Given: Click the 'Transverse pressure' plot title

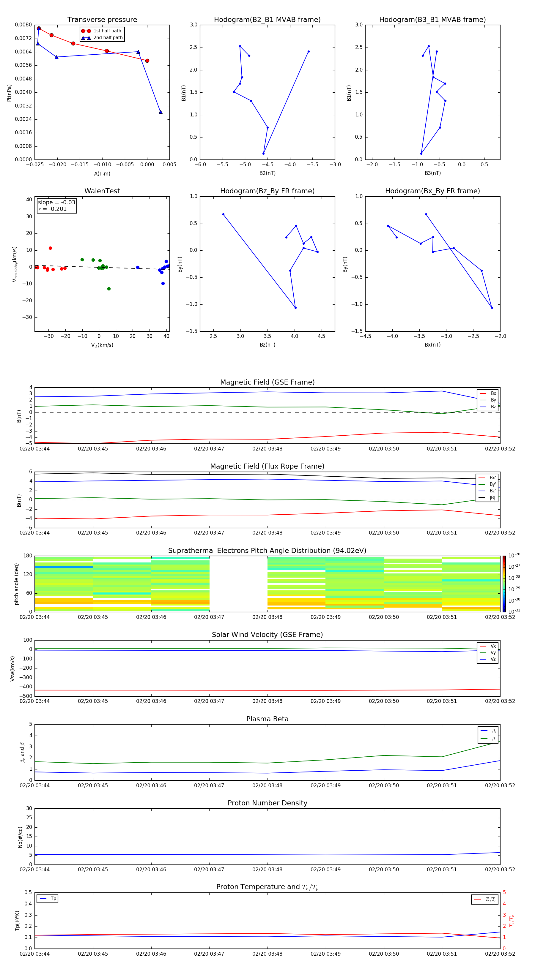Looking at the screenshot, I should pos(102,20).
